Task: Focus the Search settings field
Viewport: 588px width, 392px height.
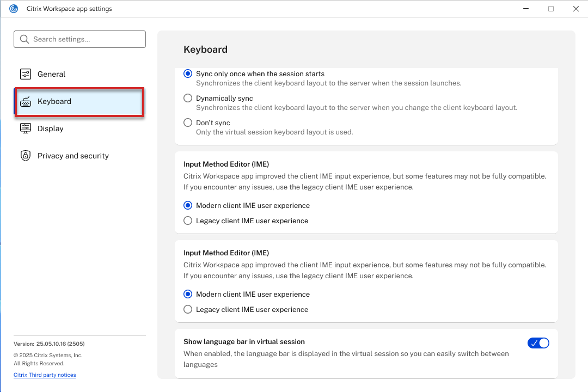Action: (x=80, y=39)
